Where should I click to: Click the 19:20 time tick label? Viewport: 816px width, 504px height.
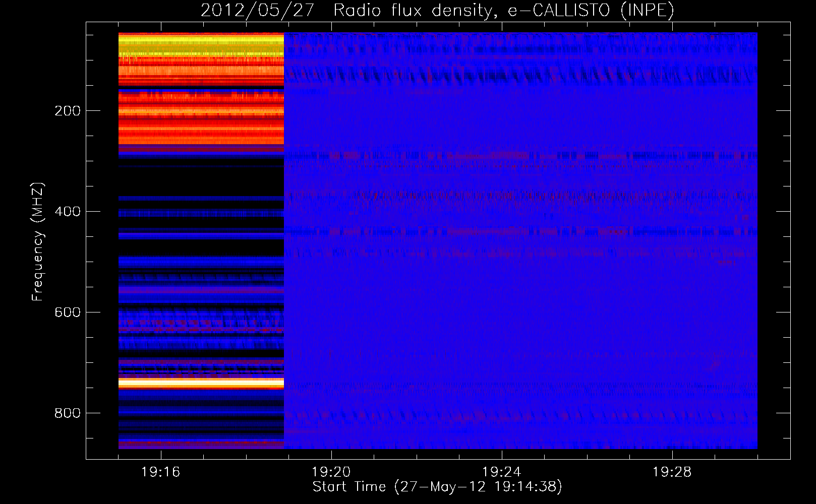331,472
